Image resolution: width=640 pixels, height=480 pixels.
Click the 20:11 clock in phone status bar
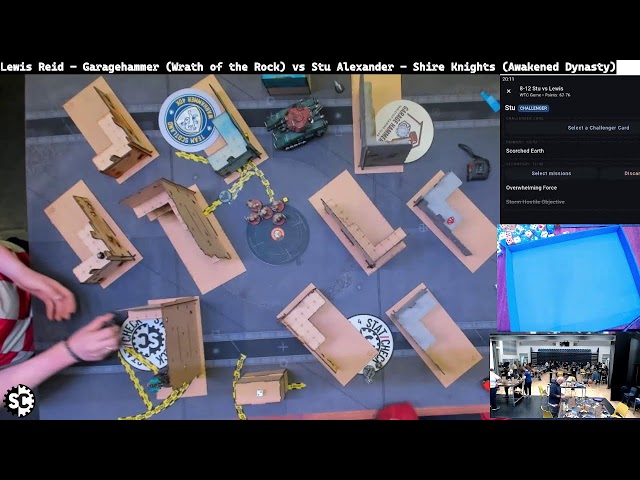(x=508, y=78)
